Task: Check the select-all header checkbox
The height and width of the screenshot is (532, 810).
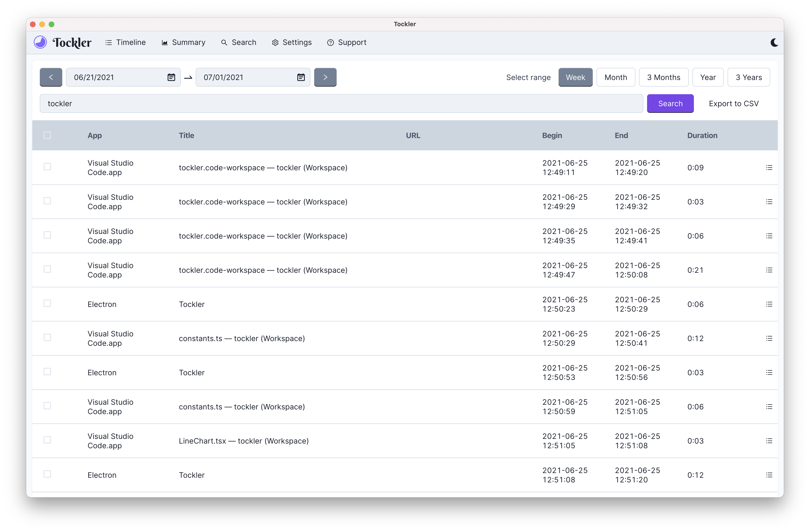Action: click(x=47, y=135)
